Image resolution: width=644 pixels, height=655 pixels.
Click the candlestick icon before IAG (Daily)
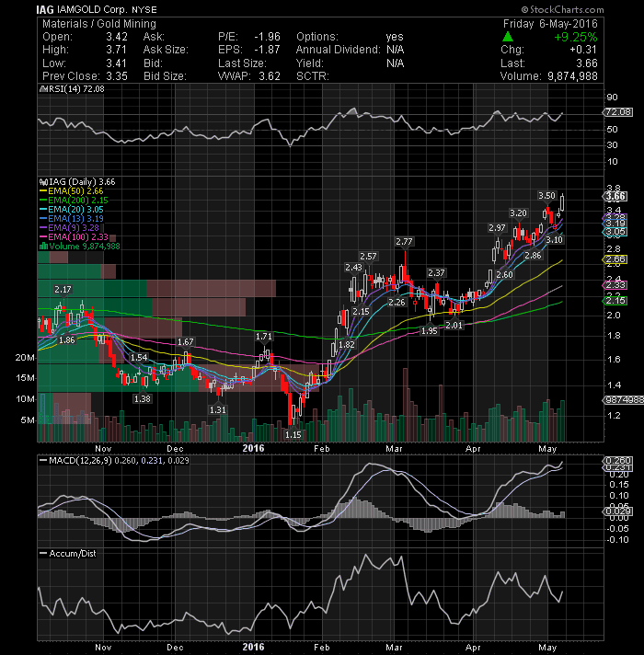(x=42, y=182)
